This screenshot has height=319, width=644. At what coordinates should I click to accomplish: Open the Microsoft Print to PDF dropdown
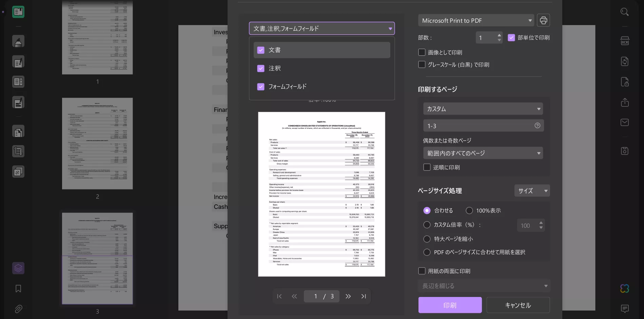point(476,20)
